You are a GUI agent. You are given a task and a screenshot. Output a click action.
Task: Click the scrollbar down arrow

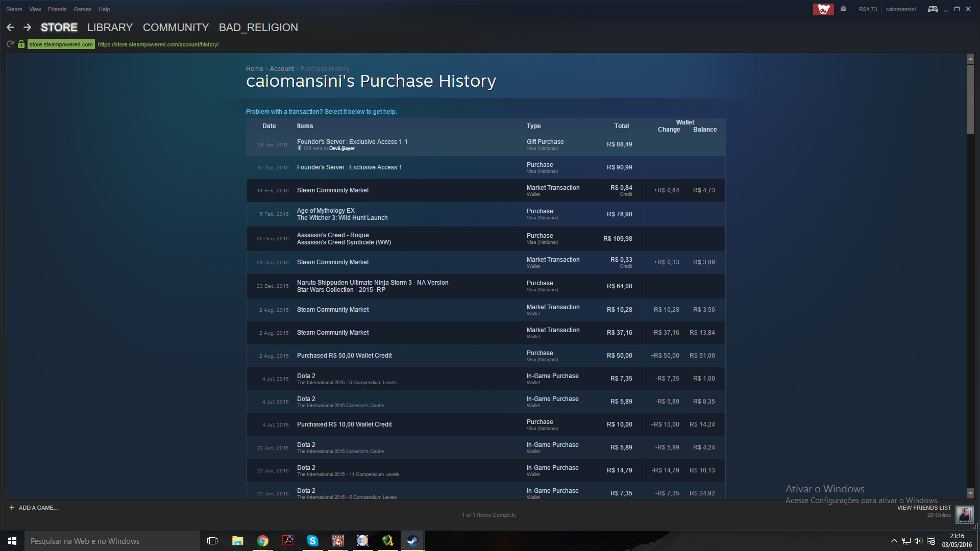pyautogui.click(x=970, y=493)
